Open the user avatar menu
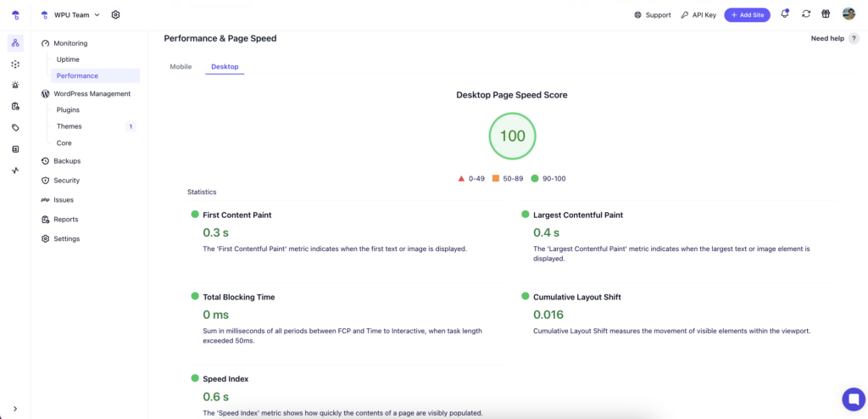The width and height of the screenshot is (868, 419). point(849,14)
